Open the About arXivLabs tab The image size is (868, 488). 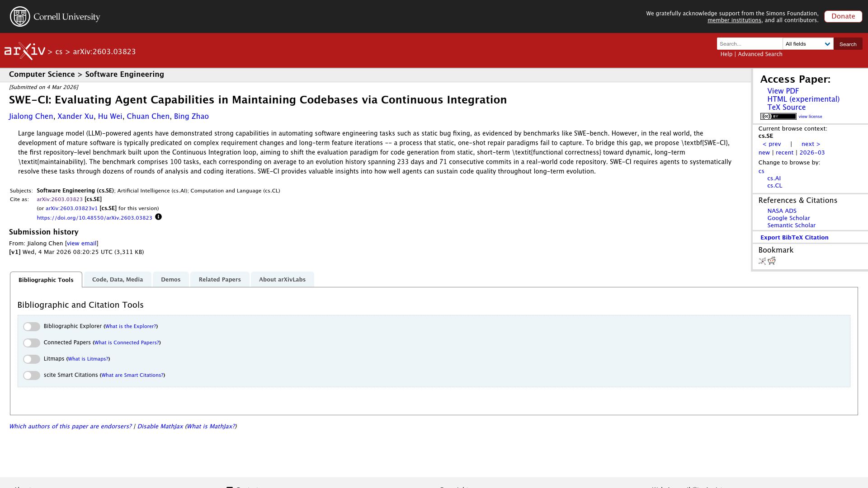282,279
